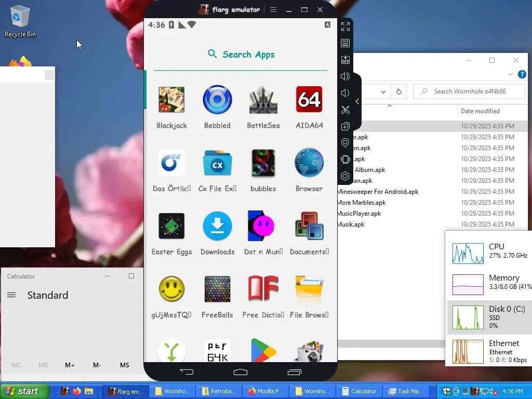
Task: Select Musik.apk file
Action: (x=351, y=224)
